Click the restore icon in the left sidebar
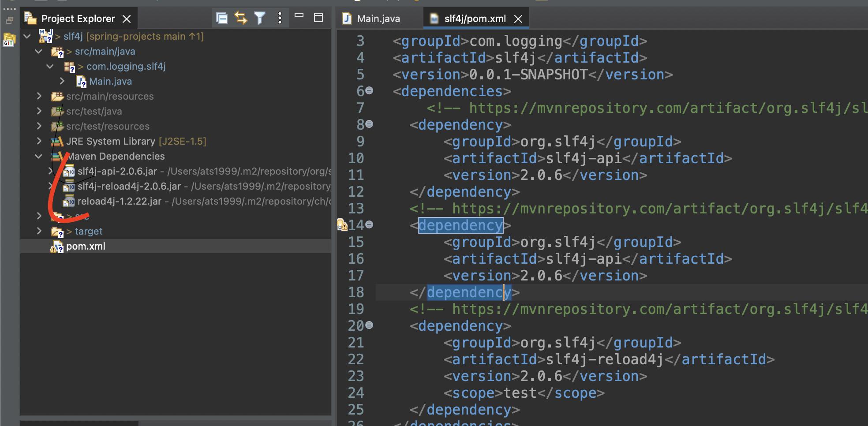The height and width of the screenshot is (426, 868). coord(9,20)
